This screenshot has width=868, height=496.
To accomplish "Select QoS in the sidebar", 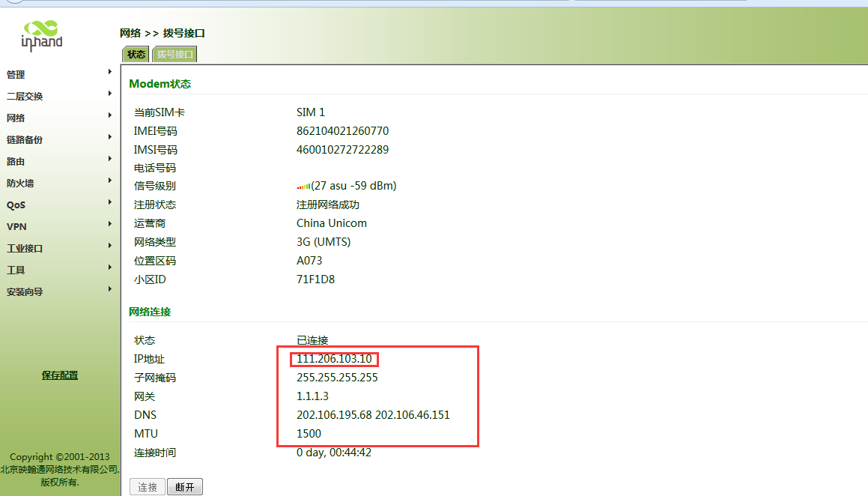I will [x=16, y=205].
